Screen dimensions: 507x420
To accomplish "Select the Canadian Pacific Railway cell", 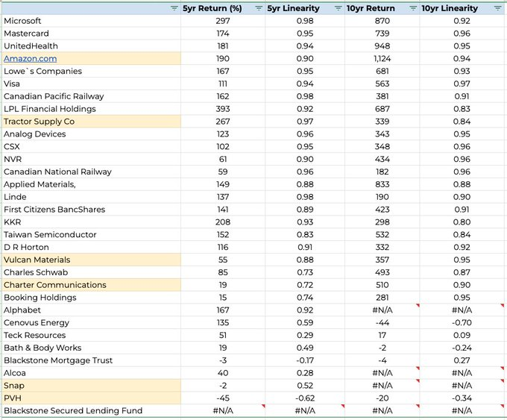I will tap(91, 96).
